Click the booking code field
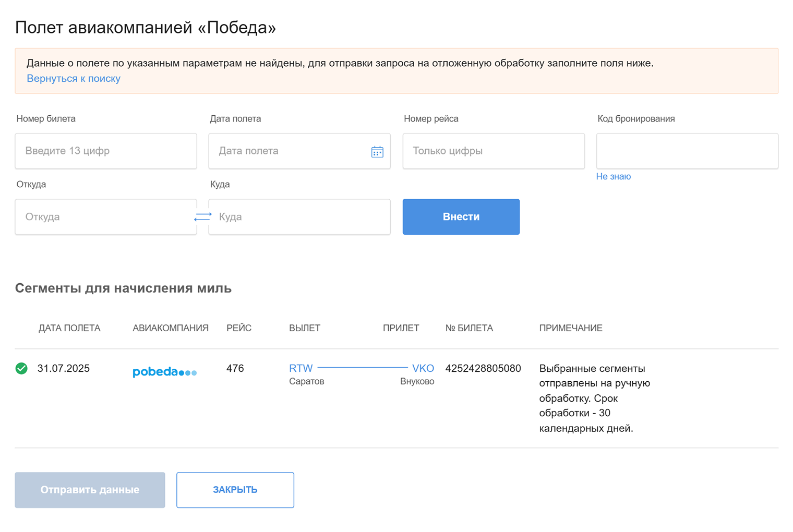Viewport: 793px width, 532px height. pos(687,151)
